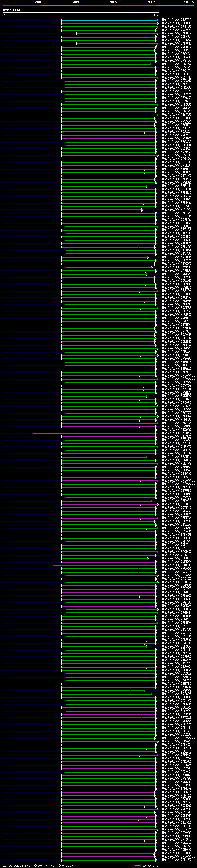The image size is (197, 868).
Task: Select hit UniRef100_Q93V93
Action: pos(176,30)
